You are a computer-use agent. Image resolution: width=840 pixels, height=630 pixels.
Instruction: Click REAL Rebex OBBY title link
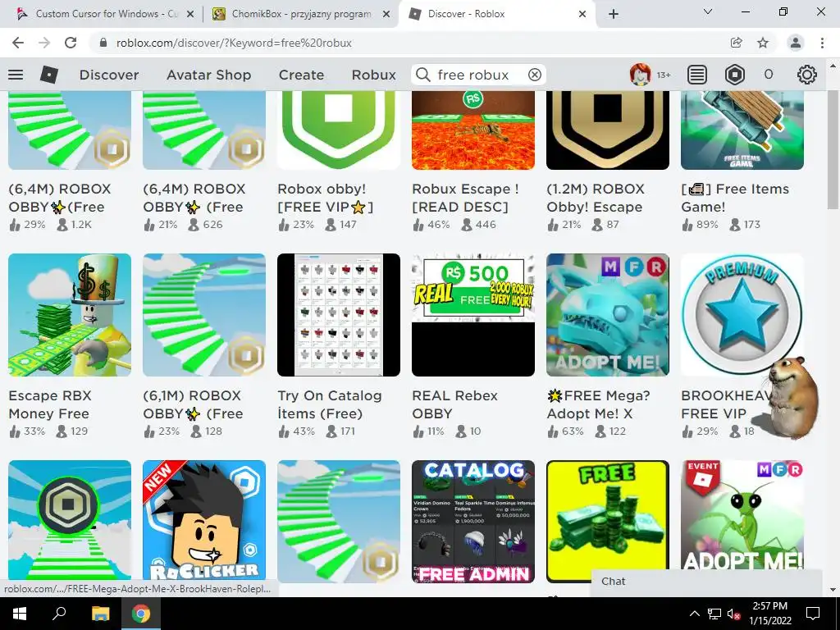[x=454, y=404]
